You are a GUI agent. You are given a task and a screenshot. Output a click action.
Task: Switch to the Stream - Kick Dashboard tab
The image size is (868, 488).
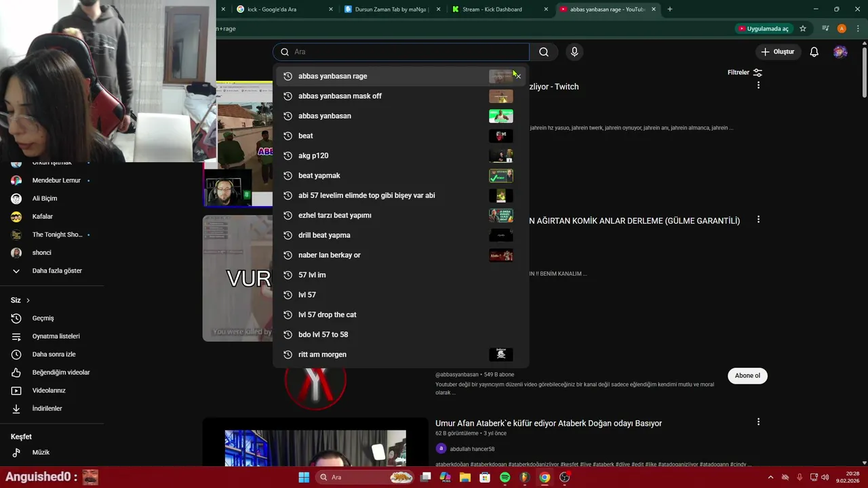coord(500,9)
